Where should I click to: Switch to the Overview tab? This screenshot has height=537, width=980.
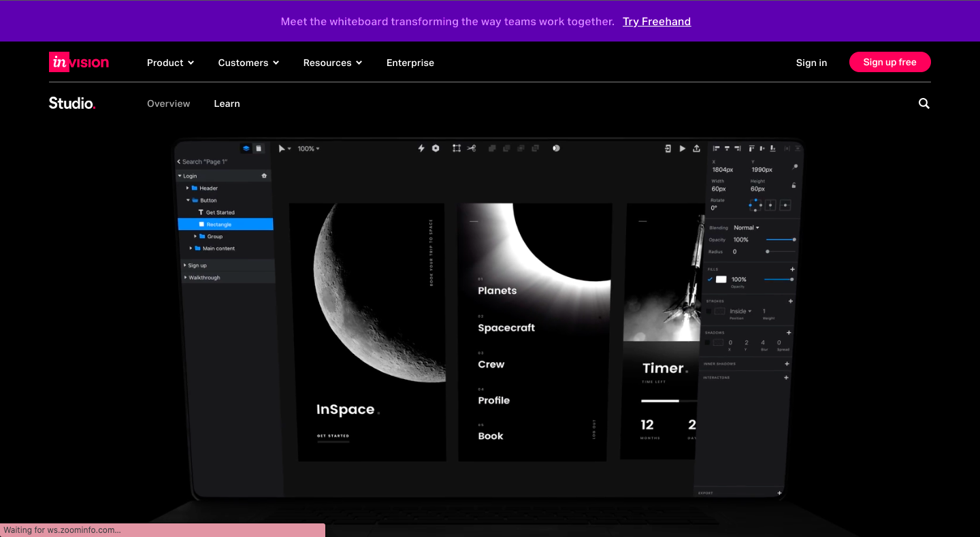click(x=169, y=103)
